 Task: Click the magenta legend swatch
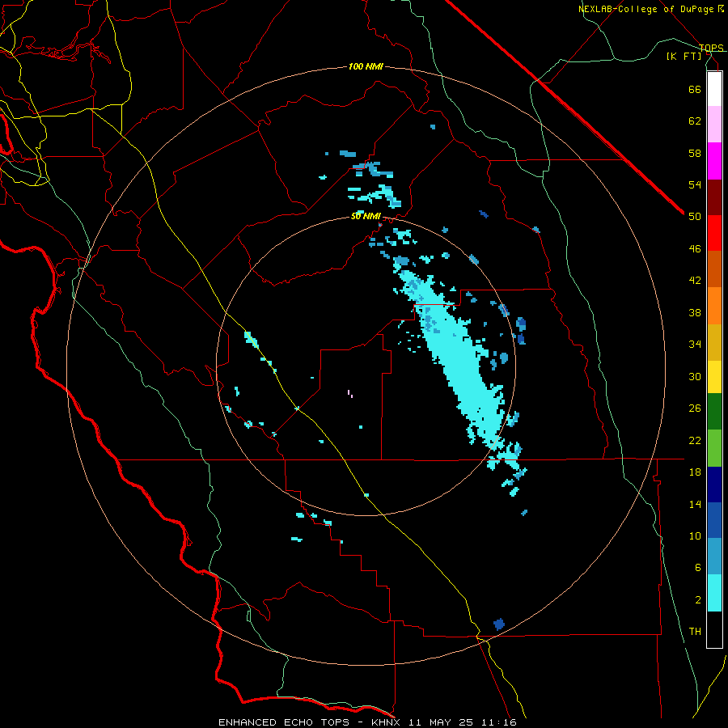point(714,161)
